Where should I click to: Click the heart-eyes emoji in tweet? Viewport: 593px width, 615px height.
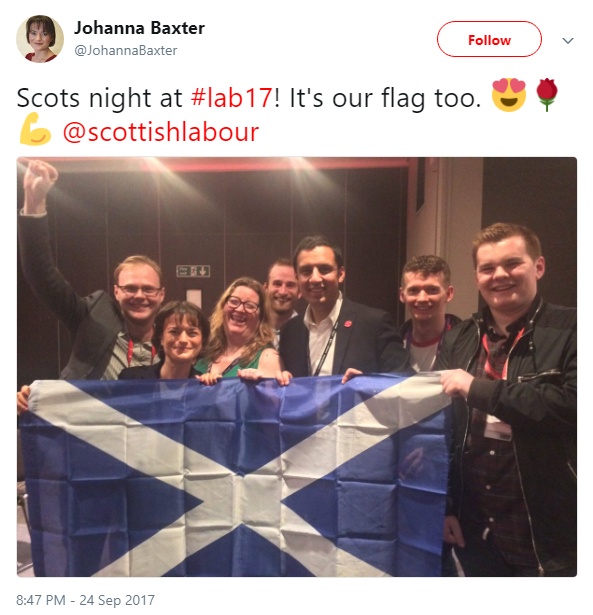click(x=509, y=95)
